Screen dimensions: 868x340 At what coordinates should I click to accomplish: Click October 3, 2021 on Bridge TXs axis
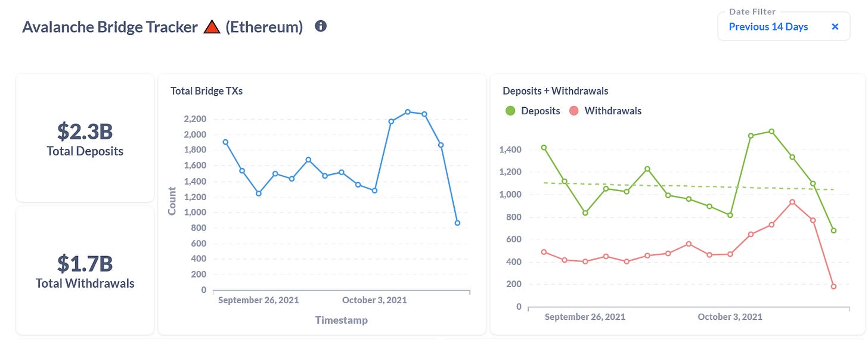tap(374, 300)
